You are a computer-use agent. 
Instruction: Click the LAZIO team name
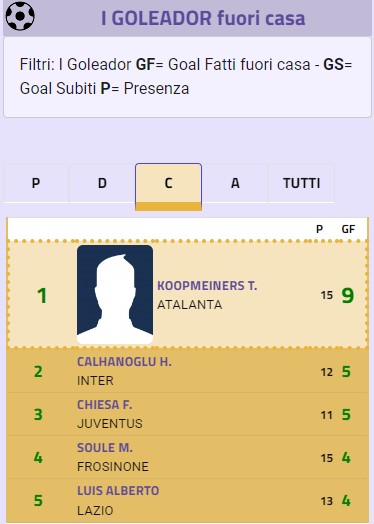tap(95, 510)
